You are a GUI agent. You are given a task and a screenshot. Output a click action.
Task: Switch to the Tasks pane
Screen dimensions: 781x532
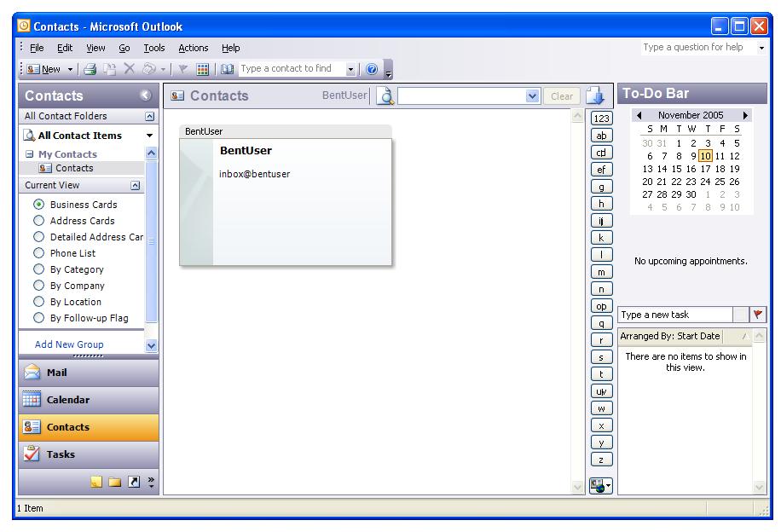[x=89, y=454]
